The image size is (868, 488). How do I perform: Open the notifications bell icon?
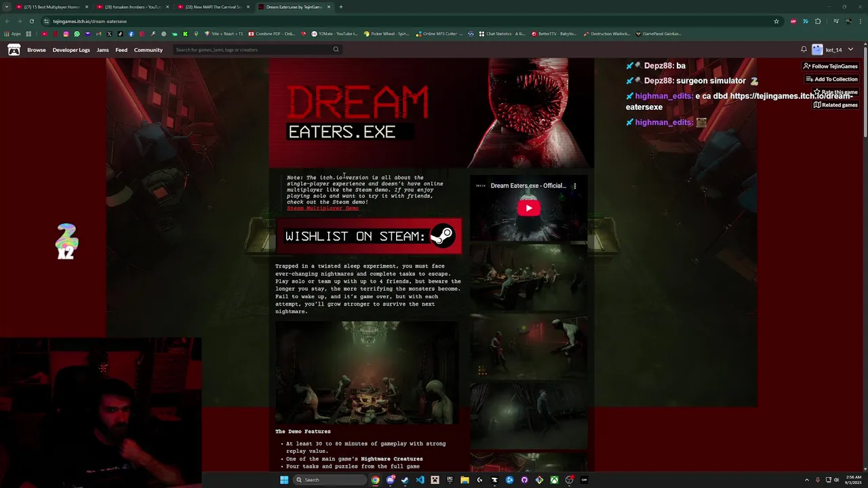[x=804, y=49]
